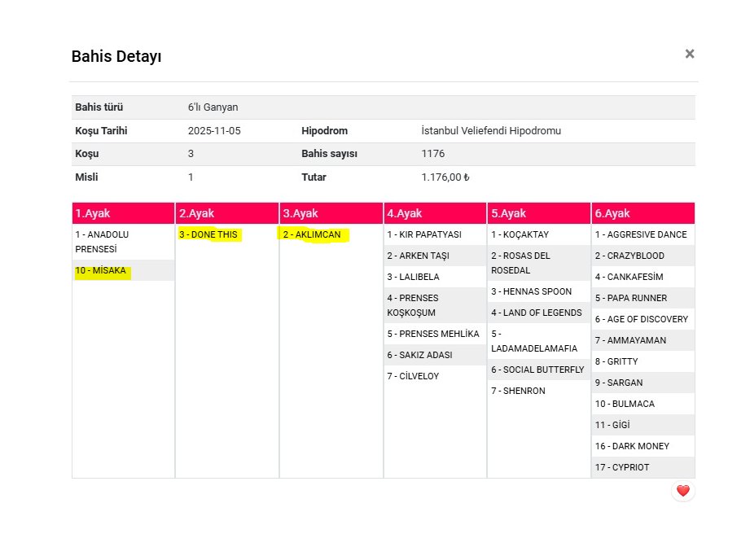Click horse 7 - SHENRON
The image size is (750, 560).
[539, 391]
